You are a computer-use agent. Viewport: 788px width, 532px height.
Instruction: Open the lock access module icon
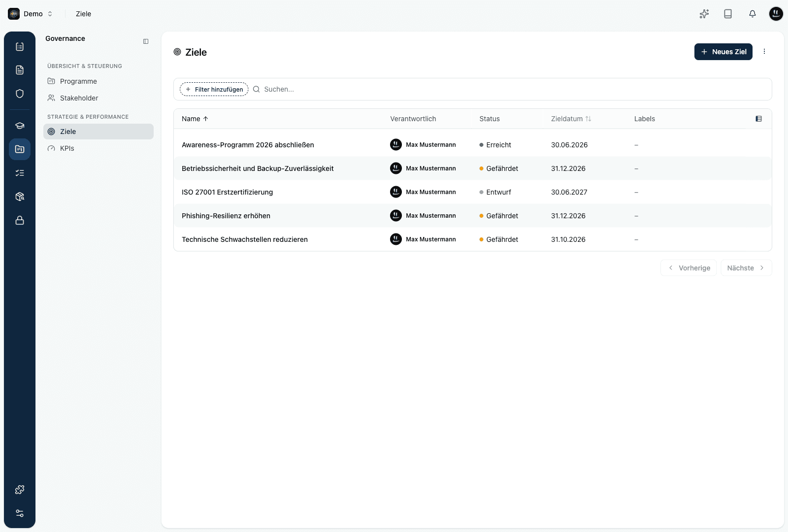(20, 220)
